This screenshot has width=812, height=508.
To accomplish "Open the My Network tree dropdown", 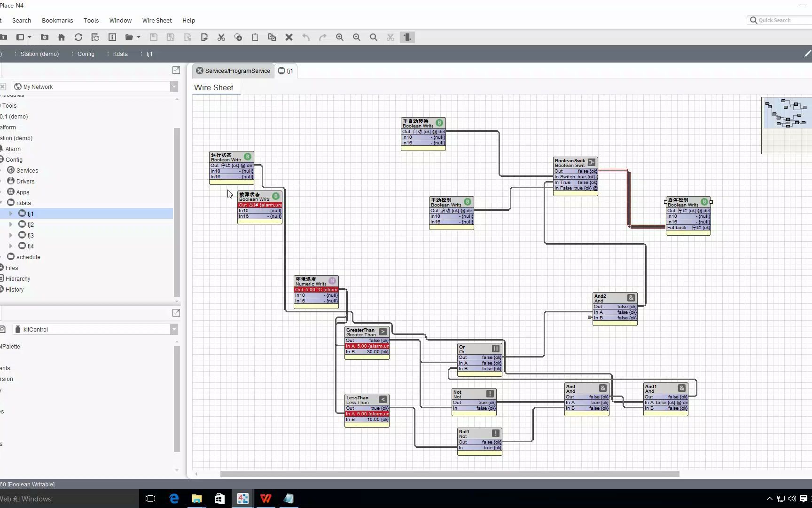I will coord(174,87).
